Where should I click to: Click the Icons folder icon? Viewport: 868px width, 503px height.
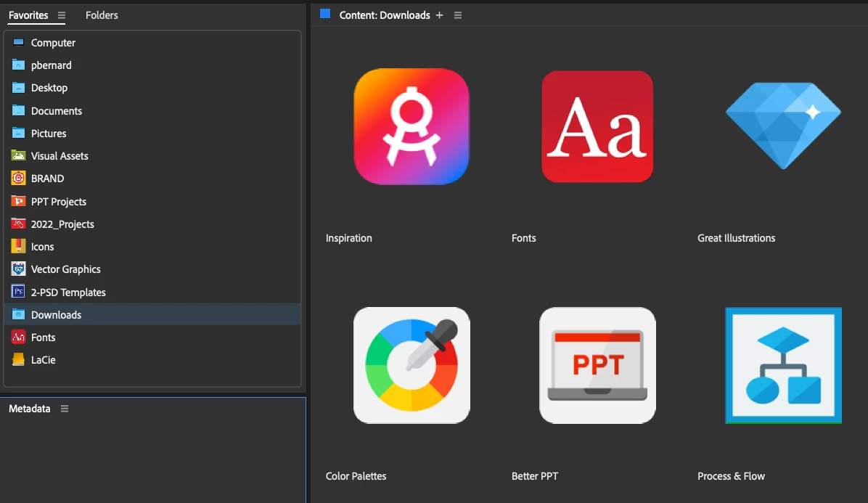point(18,246)
